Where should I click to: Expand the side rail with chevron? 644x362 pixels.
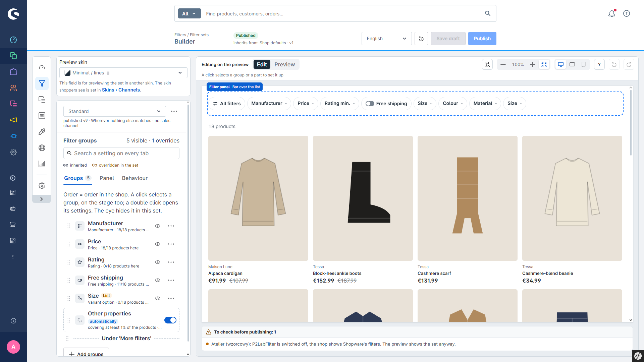(x=42, y=199)
